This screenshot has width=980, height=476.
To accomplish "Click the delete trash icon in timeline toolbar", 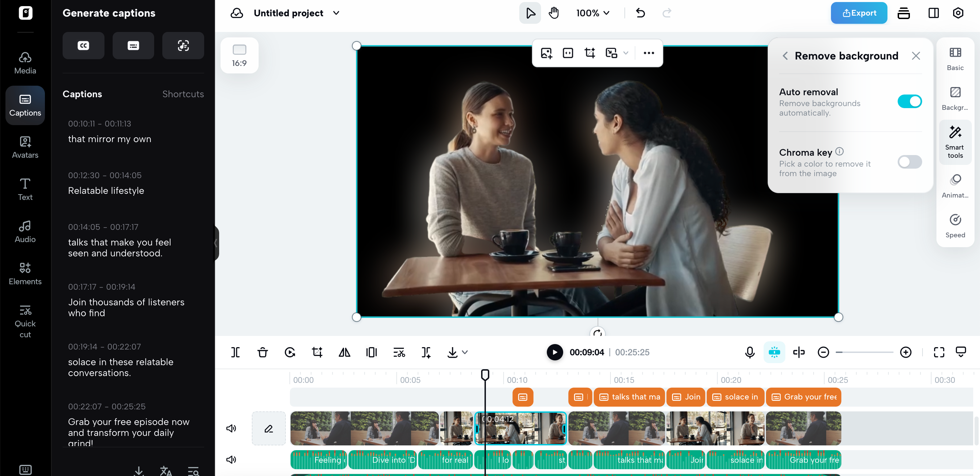I will 262,352.
